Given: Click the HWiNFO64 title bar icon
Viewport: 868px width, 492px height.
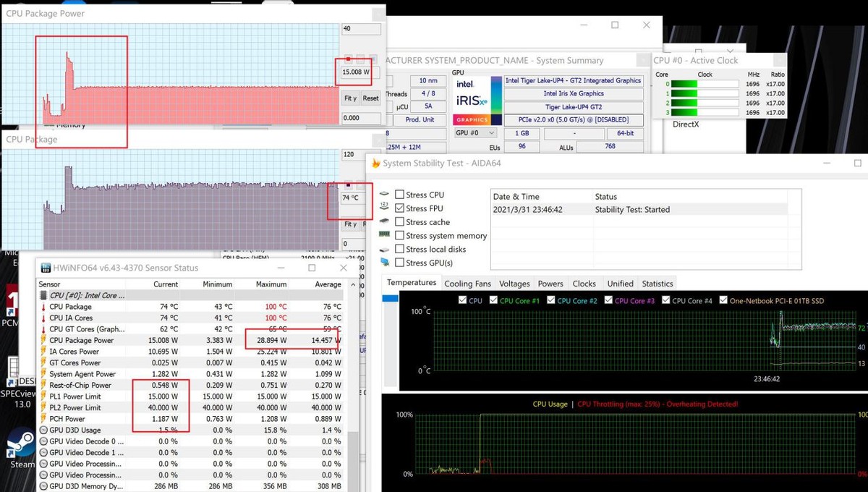Looking at the screenshot, I should point(46,268).
